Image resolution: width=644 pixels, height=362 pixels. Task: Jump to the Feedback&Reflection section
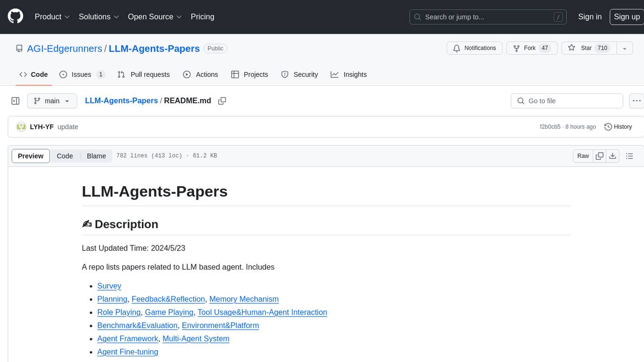(x=168, y=299)
